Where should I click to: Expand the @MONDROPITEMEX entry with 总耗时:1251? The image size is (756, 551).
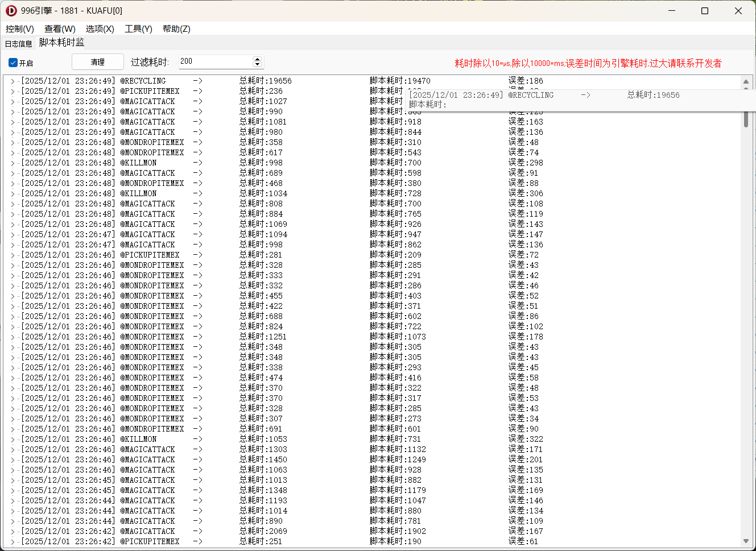pyautogui.click(x=13, y=337)
